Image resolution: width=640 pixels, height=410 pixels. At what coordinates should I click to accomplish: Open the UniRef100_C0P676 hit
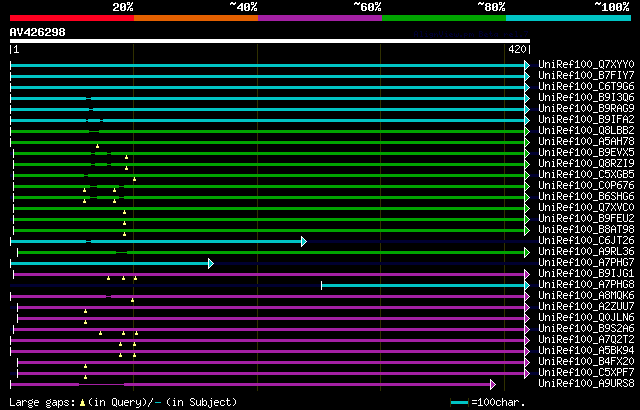point(586,186)
